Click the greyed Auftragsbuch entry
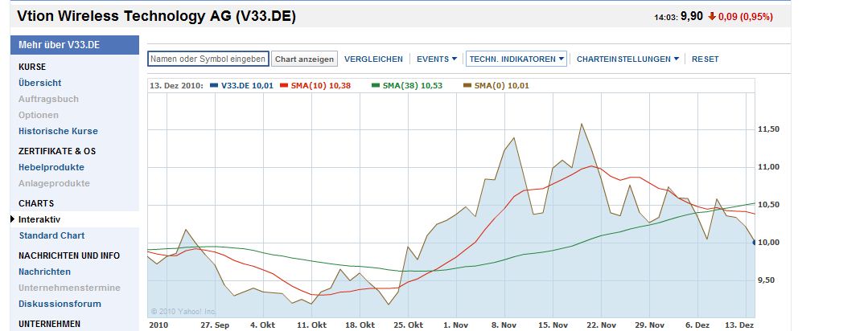The width and height of the screenshot is (868, 331). [49, 99]
